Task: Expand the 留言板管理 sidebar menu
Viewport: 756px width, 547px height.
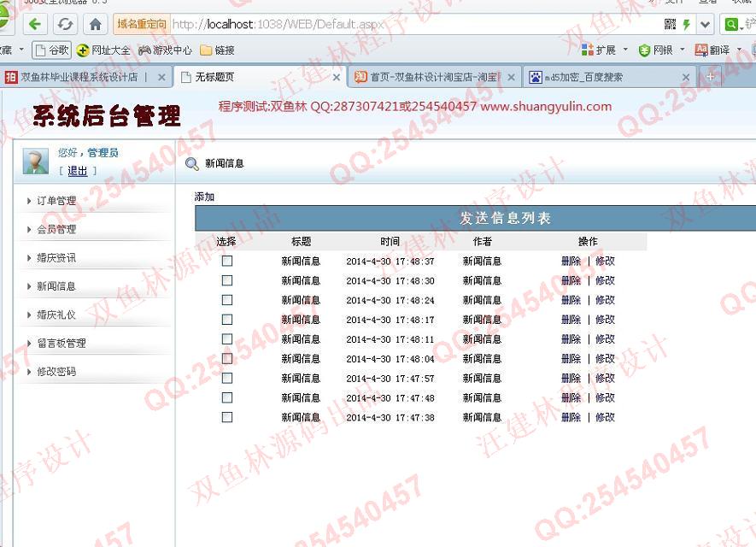Action: [x=62, y=343]
